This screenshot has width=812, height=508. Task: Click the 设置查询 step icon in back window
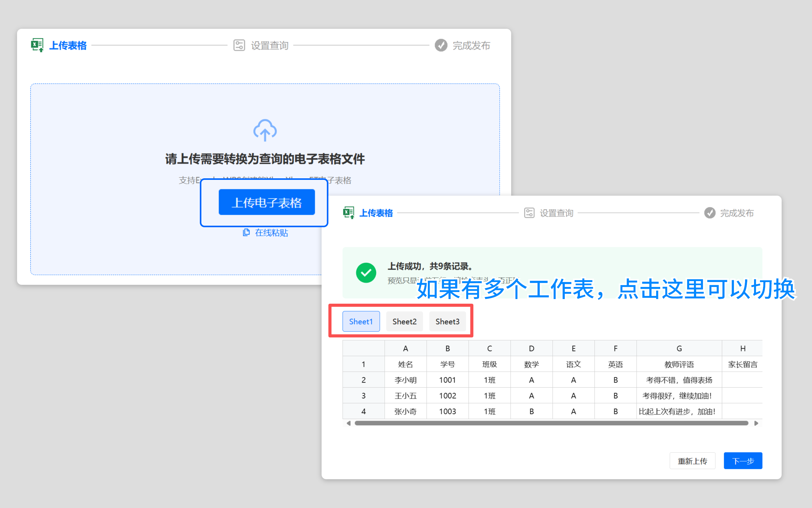point(239,45)
